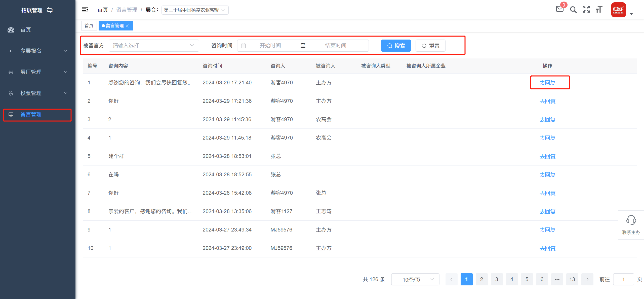Toggle fullscreen mode icon

point(586,10)
